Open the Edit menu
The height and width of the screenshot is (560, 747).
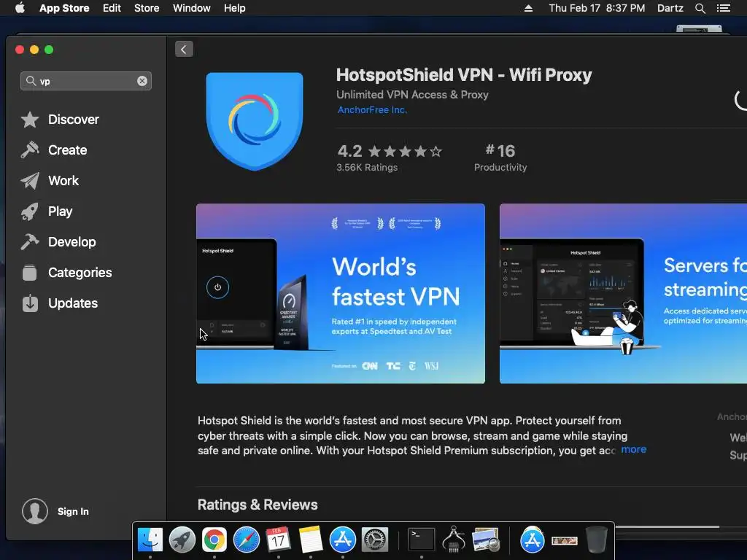coord(112,8)
